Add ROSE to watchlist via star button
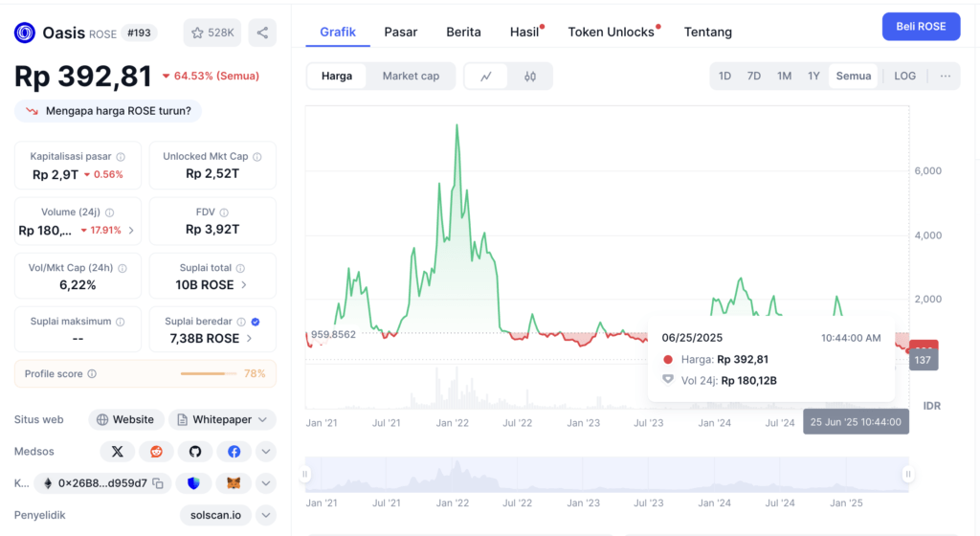The height and width of the screenshot is (536, 980). (212, 33)
